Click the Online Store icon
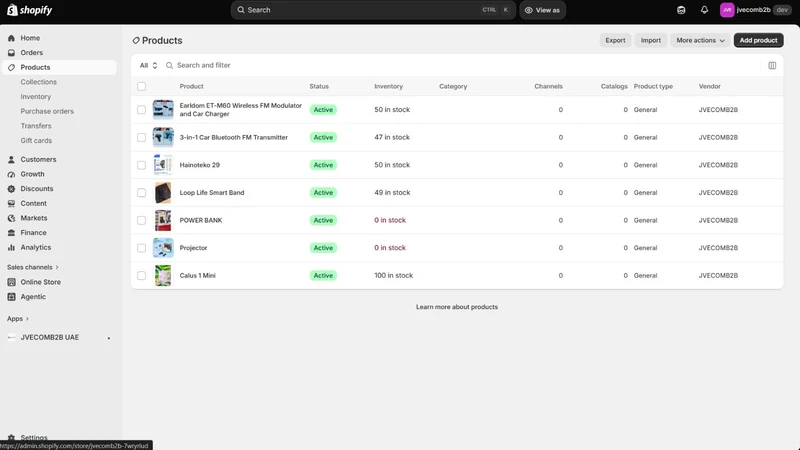The height and width of the screenshot is (450, 800). (11, 282)
